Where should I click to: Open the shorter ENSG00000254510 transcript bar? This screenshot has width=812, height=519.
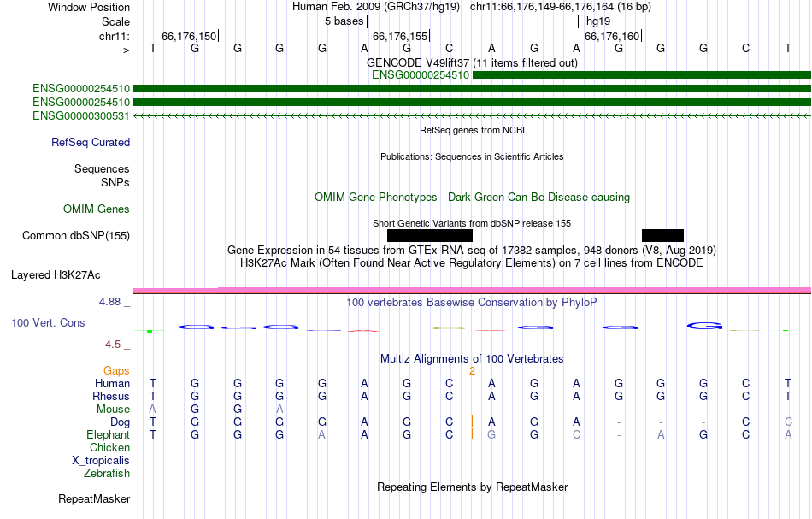point(642,75)
